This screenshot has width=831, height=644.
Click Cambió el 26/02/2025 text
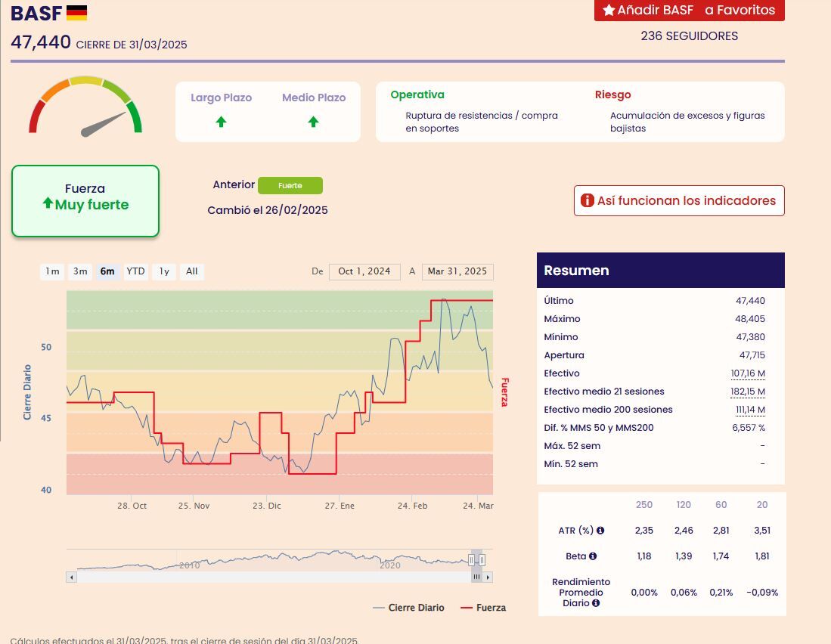tap(268, 210)
